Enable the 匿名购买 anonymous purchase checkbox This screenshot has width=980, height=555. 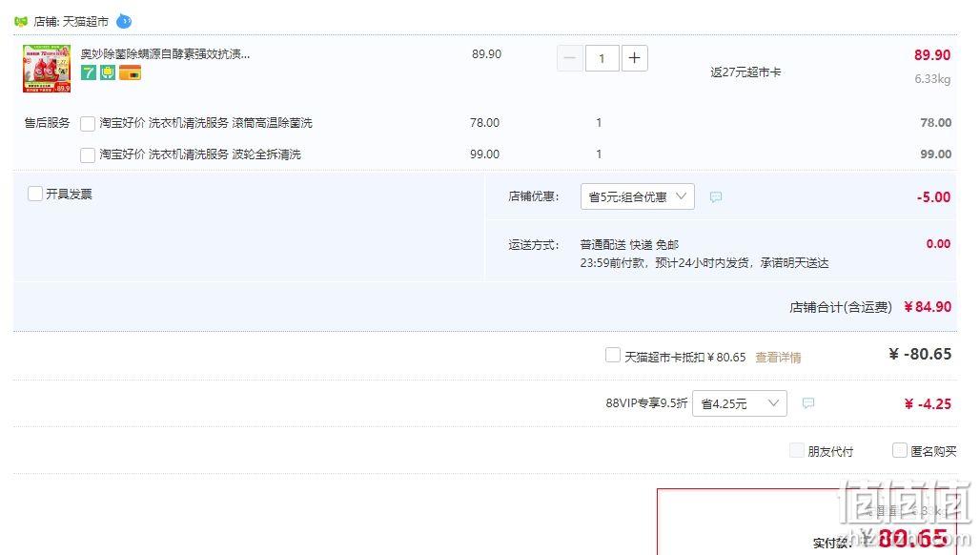point(899,450)
